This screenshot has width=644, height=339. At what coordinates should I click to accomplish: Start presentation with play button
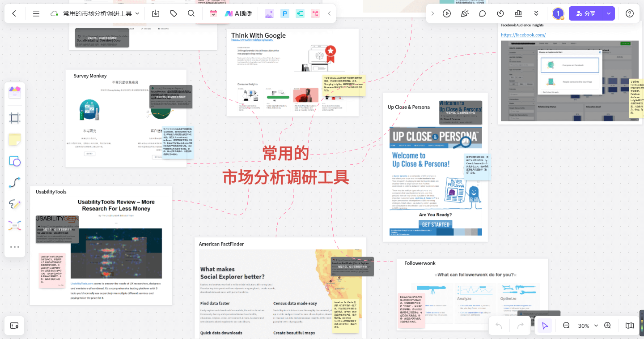[447, 13]
